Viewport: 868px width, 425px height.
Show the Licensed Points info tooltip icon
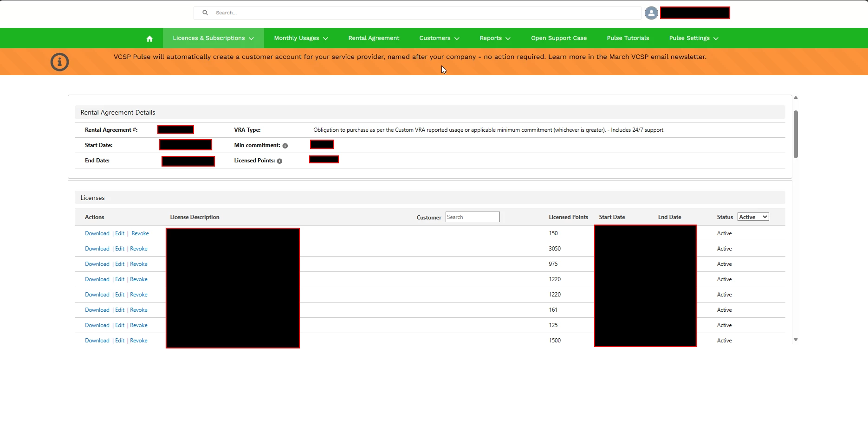(279, 161)
